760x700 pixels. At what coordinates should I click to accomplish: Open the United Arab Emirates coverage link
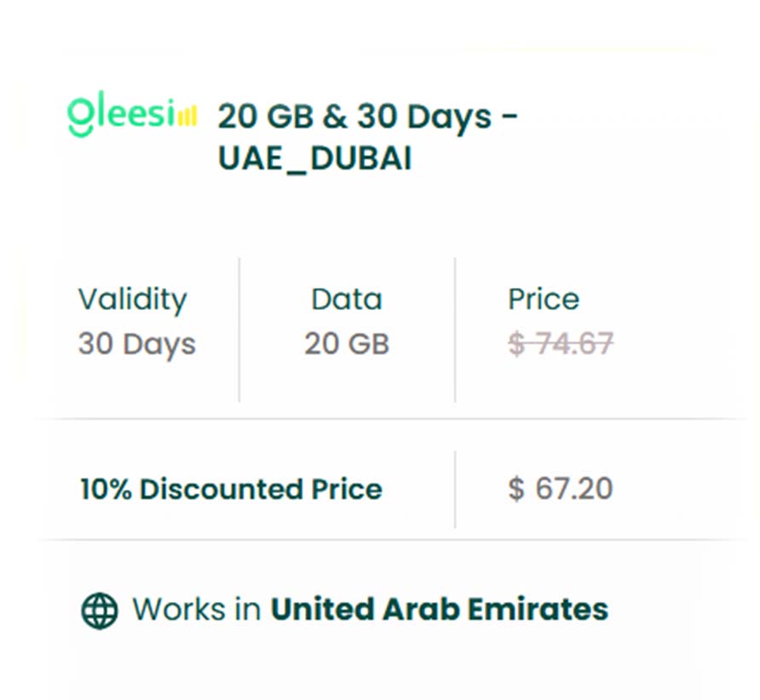[439, 610]
